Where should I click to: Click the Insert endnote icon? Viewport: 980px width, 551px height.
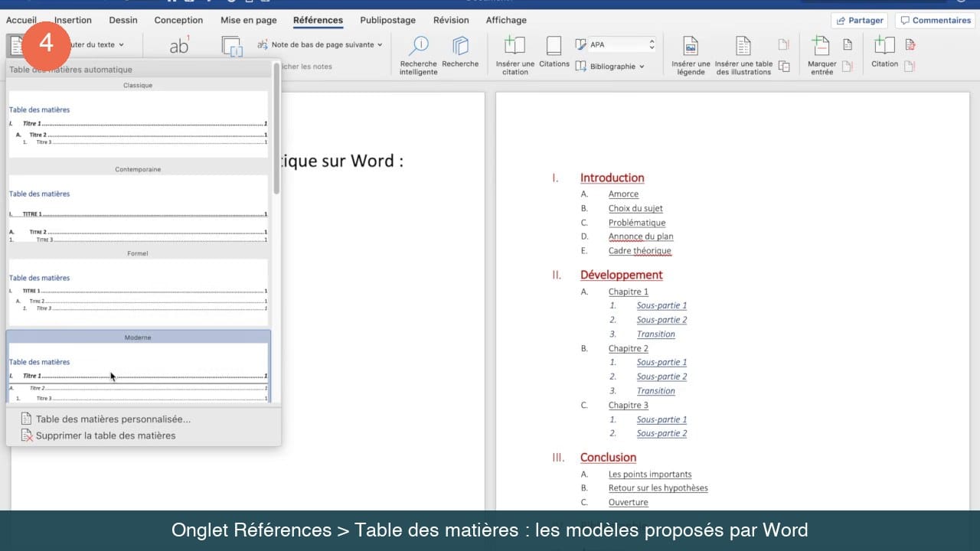[x=232, y=47]
